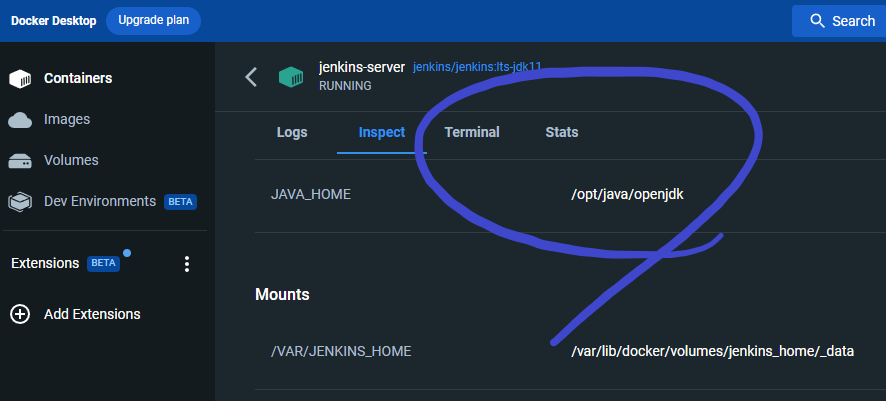Screen dimensions: 886x401
Task: Click the Containers sidebar icon
Action: (20, 79)
